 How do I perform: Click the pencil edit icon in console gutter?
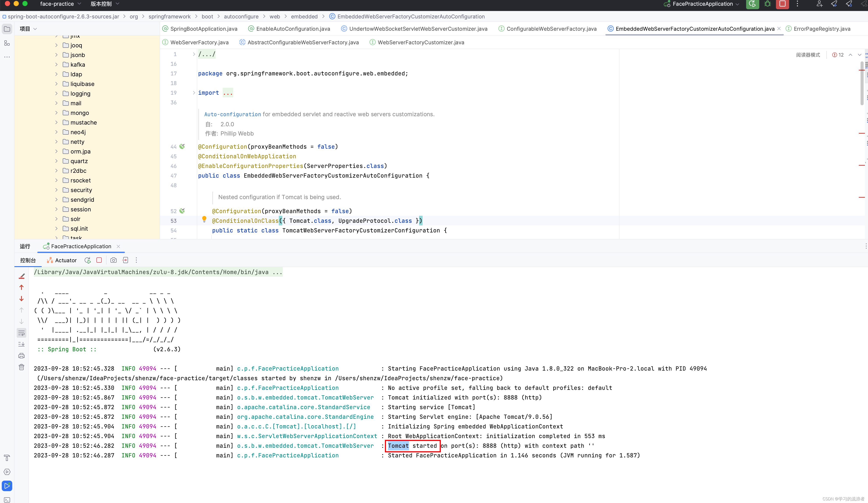pos(21,276)
